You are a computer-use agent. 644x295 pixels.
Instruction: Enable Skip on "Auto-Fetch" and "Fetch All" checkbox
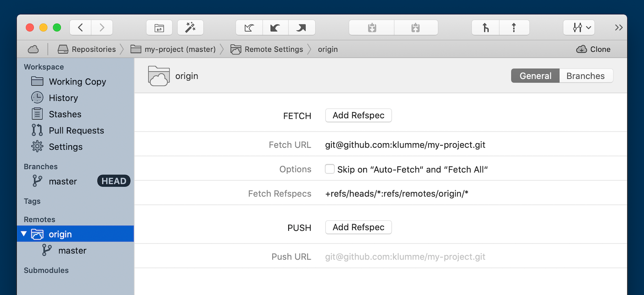pyautogui.click(x=330, y=169)
